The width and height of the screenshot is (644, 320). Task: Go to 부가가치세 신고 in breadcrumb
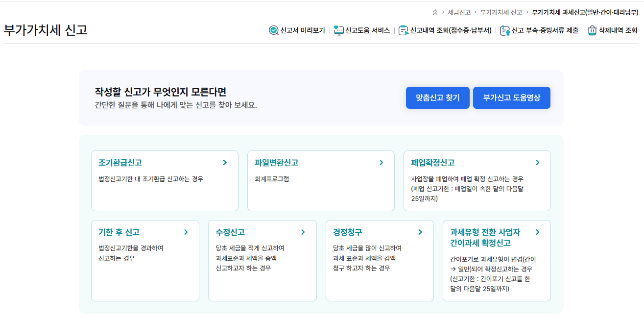pyautogui.click(x=501, y=12)
